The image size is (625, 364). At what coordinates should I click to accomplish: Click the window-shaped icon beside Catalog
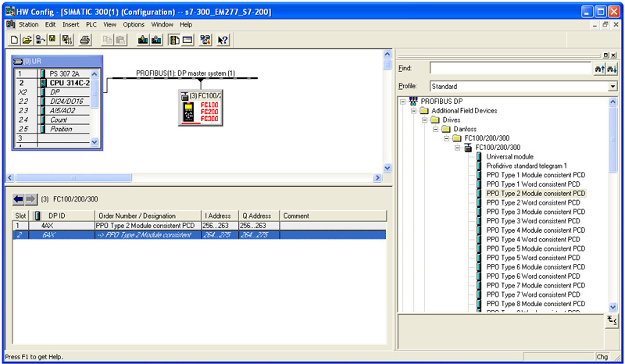(187, 40)
